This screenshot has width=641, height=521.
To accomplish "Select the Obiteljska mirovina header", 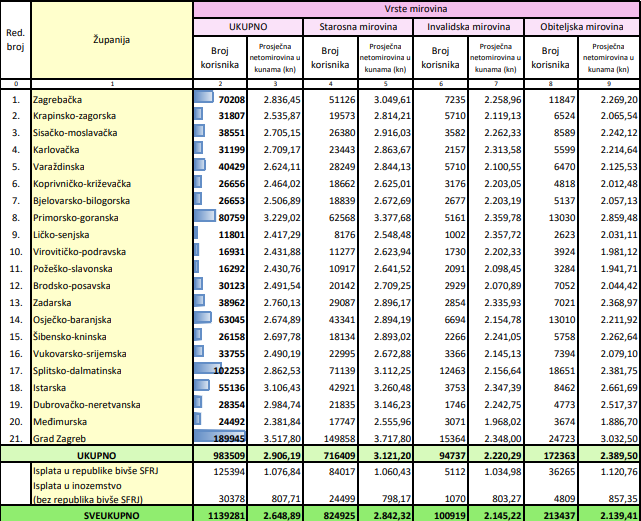I will click(583, 25).
